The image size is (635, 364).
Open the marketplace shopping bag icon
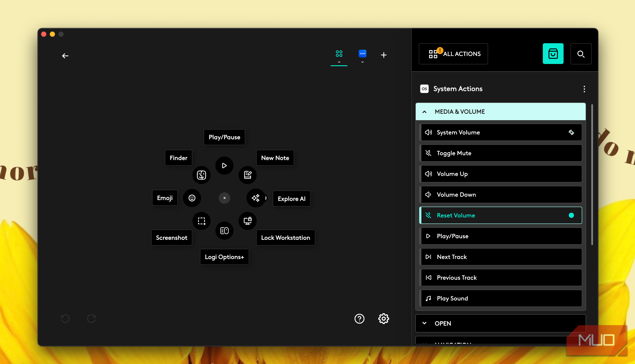pyautogui.click(x=553, y=54)
